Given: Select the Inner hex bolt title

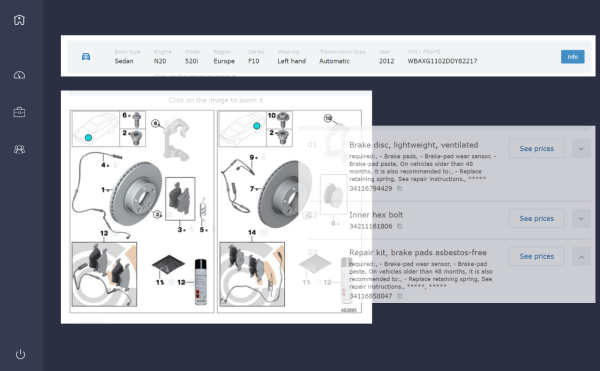Looking at the screenshot, I should [376, 215].
